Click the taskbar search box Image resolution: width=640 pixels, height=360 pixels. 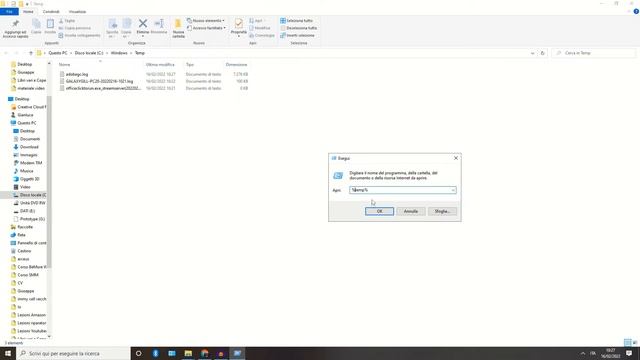pyautogui.click(x=73, y=353)
